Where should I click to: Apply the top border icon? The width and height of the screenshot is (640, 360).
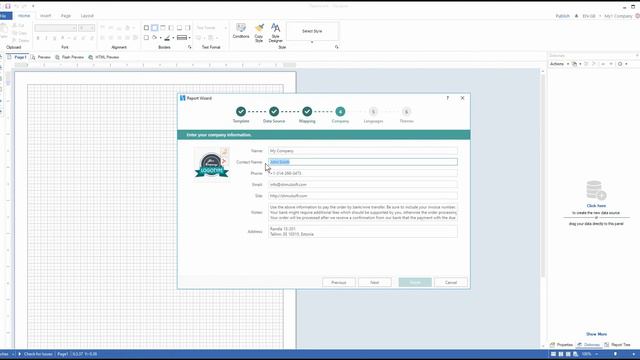coord(163,28)
